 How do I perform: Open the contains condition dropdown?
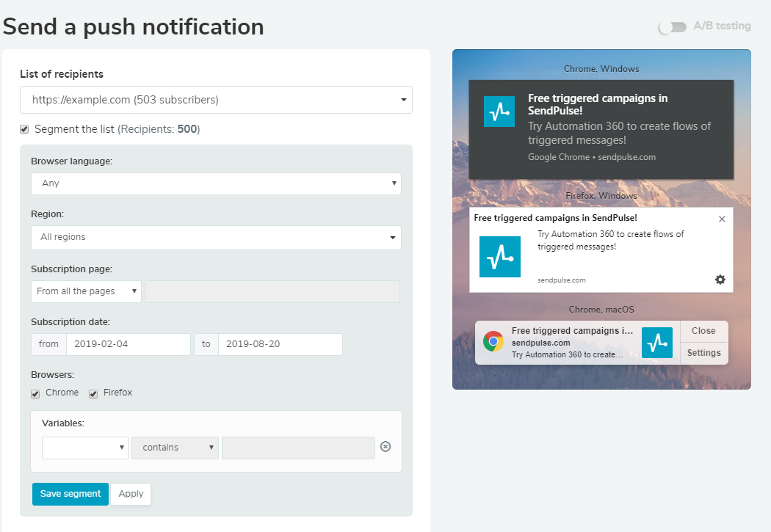pos(175,448)
